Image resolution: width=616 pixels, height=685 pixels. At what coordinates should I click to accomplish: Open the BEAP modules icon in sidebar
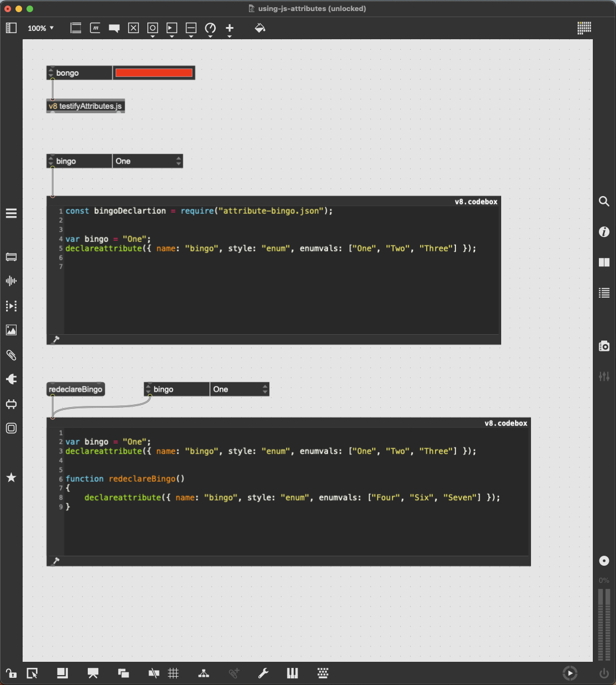coord(11,428)
